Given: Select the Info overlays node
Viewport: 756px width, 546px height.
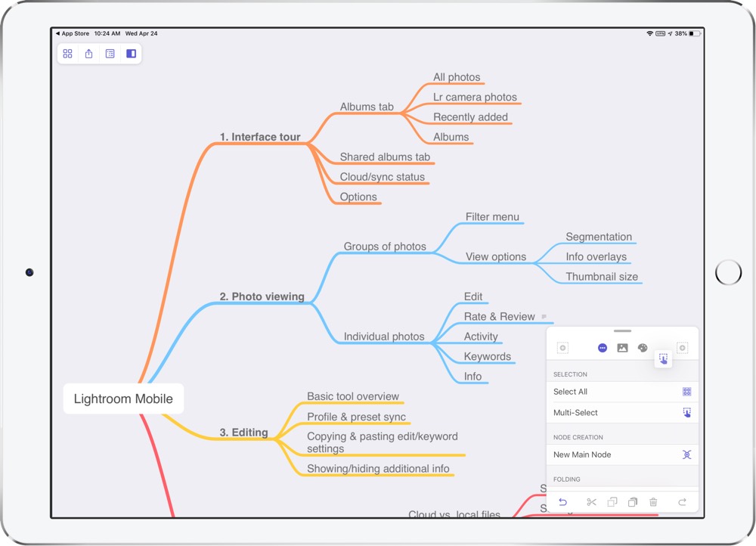Looking at the screenshot, I should [x=596, y=256].
